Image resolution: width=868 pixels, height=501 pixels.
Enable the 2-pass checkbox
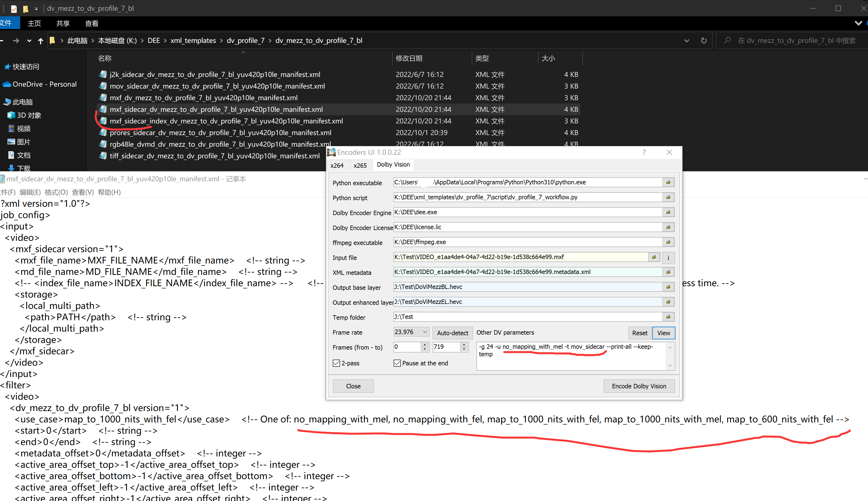(x=336, y=363)
